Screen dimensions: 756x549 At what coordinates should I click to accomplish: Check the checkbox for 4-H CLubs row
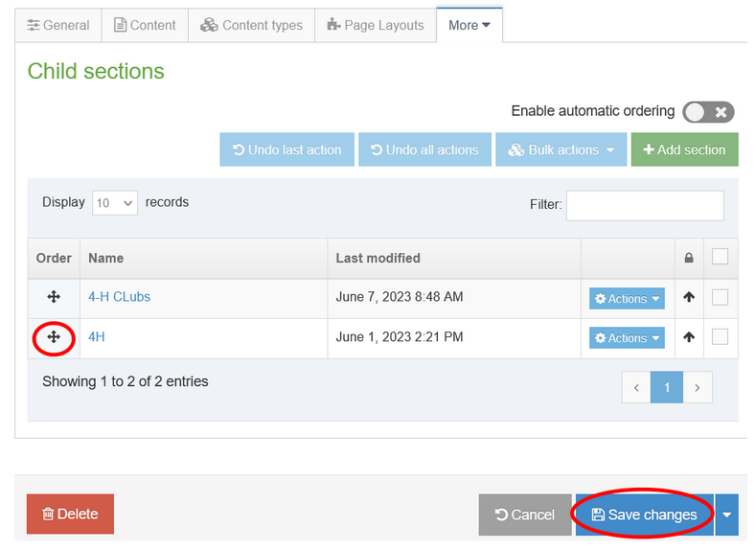pos(720,297)
